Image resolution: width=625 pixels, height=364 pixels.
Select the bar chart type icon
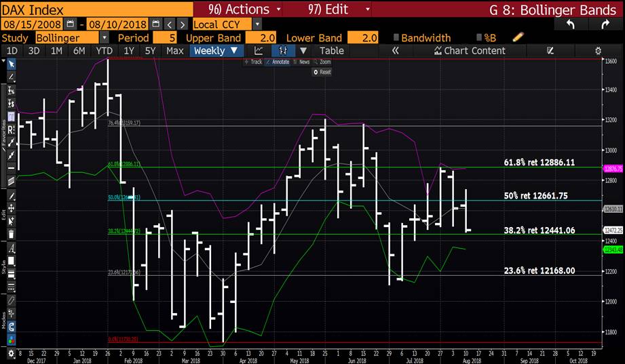282,51
